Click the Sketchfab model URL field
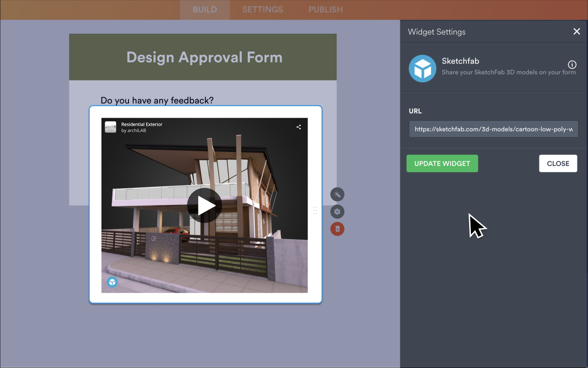This screenshot has height=368, width=588. (493, 129)
